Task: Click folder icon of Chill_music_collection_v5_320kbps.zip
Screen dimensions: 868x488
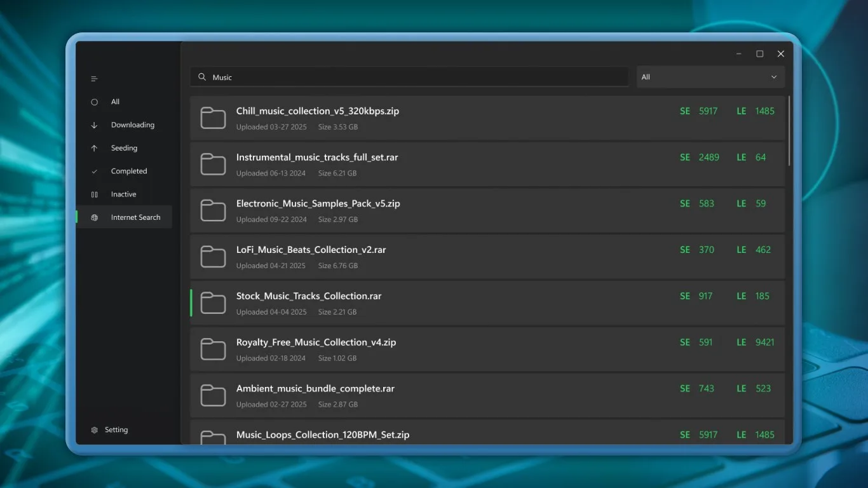Action: (x=213, y=118)
